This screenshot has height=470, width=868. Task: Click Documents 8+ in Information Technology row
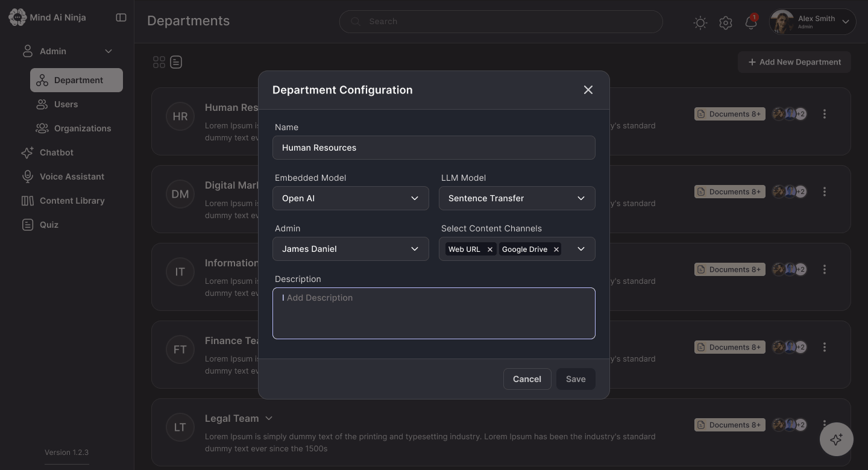tap(730, 269)
